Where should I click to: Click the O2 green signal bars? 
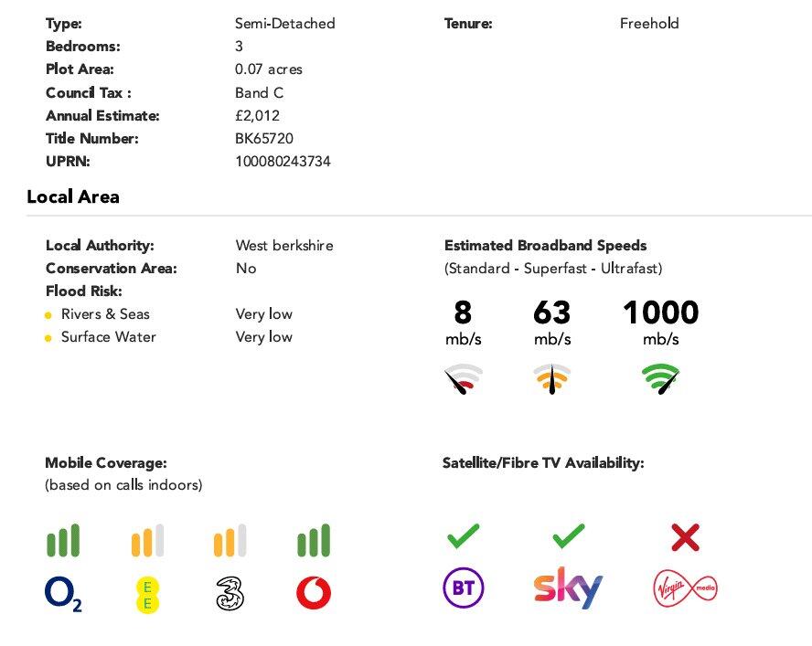tap(63, 540)
